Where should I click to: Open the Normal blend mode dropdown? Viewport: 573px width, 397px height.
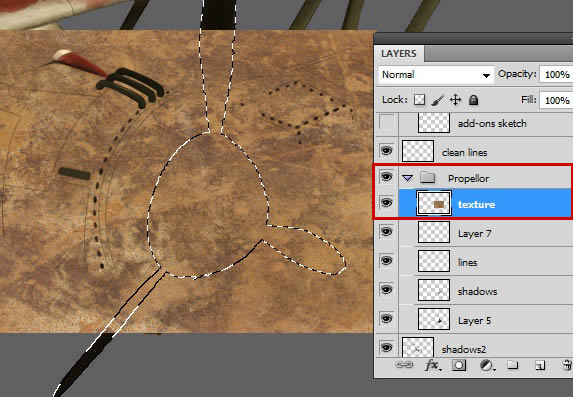[x=436, y=75]
